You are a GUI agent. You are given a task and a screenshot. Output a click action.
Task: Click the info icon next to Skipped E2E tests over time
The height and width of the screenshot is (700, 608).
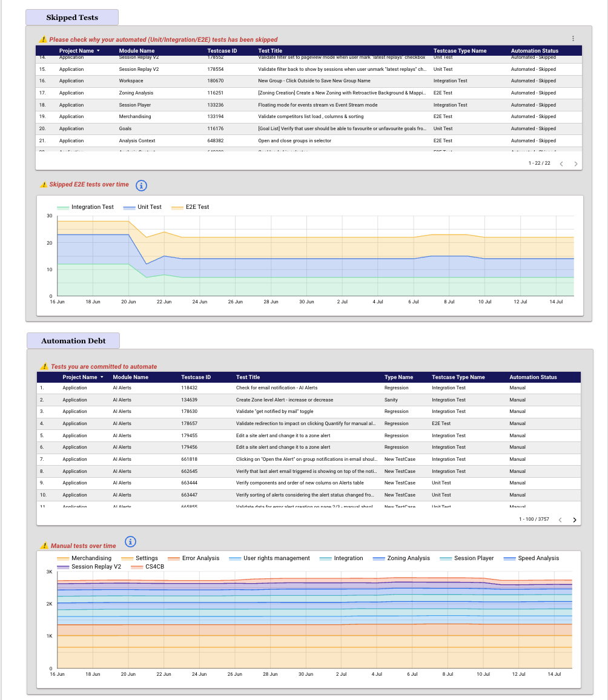click(141, 185)
